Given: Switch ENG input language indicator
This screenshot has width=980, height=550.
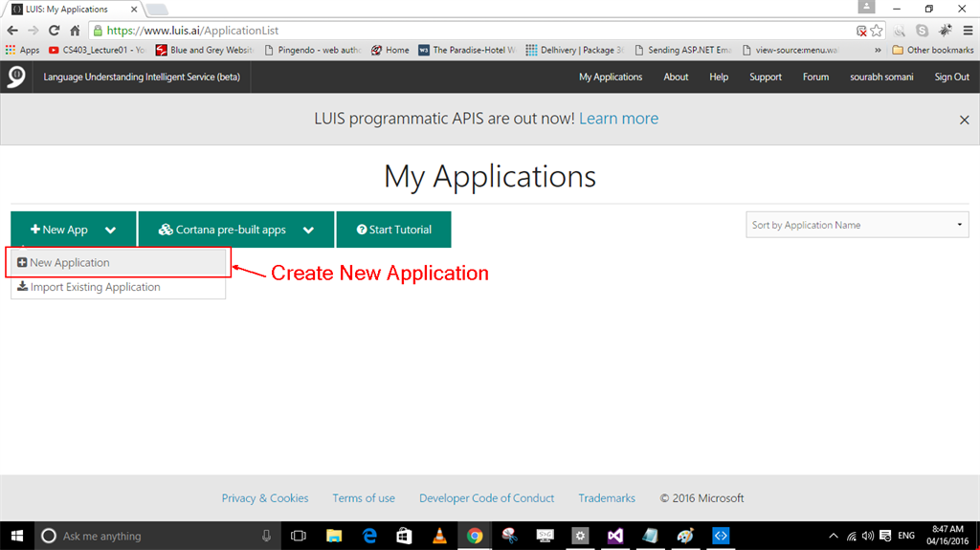Looking at the screenshot, I should [x=906, y=536].
